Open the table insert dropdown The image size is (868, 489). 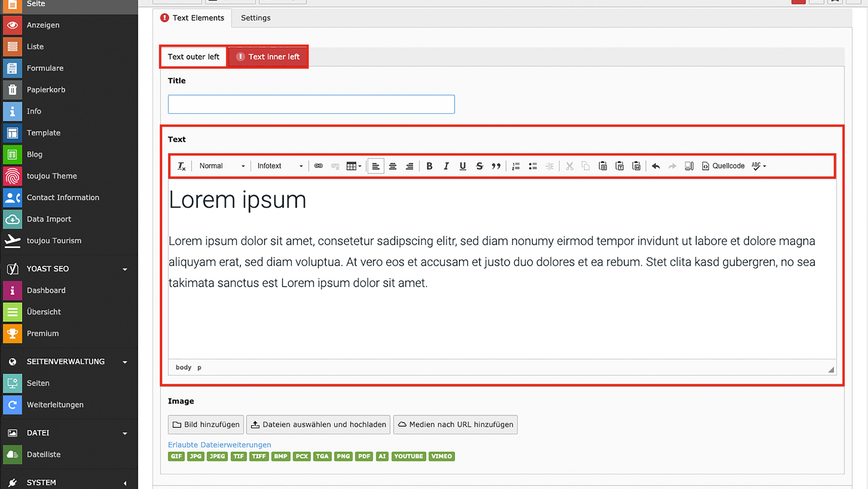pyautogui.click(x=354, y=166)
